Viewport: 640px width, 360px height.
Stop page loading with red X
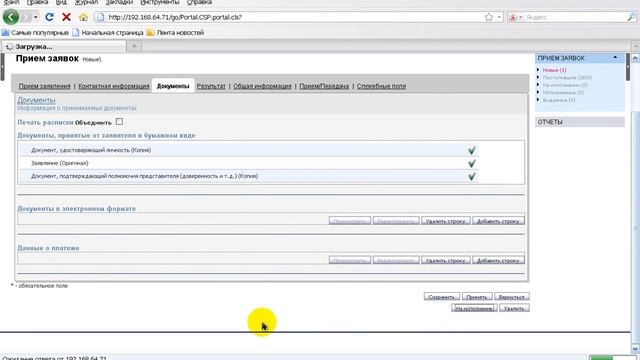coord(66,17)
